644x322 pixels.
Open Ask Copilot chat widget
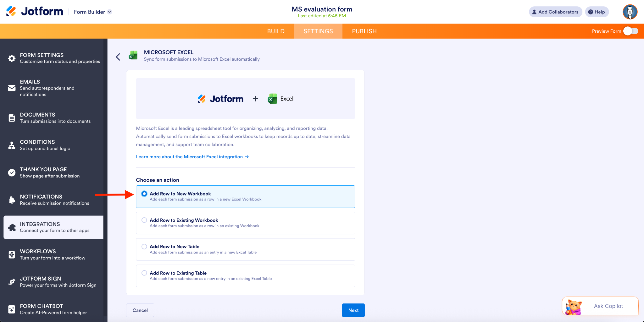click(600, 306)
